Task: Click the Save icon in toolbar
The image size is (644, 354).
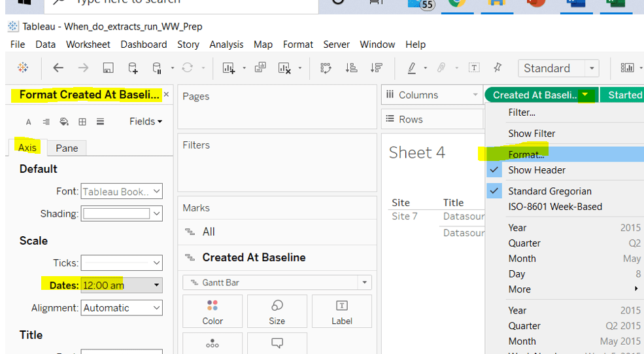Action: point(109,68)
